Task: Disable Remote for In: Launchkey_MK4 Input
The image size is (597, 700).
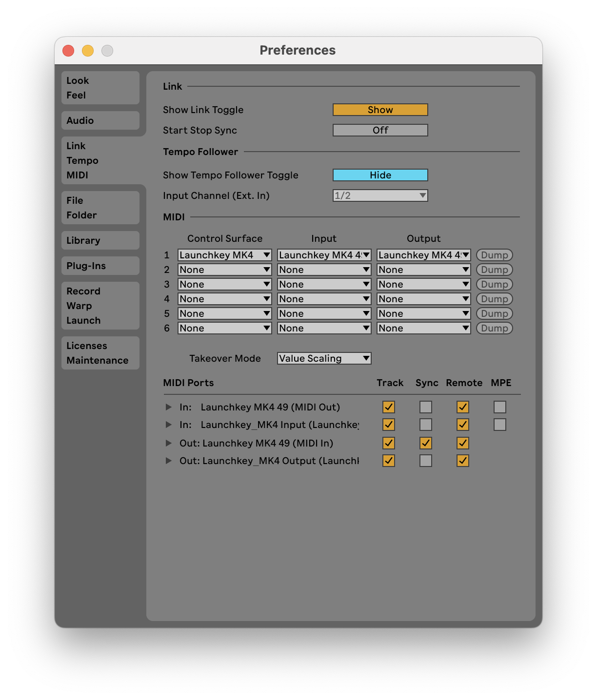Action: [x=463, y=425]
